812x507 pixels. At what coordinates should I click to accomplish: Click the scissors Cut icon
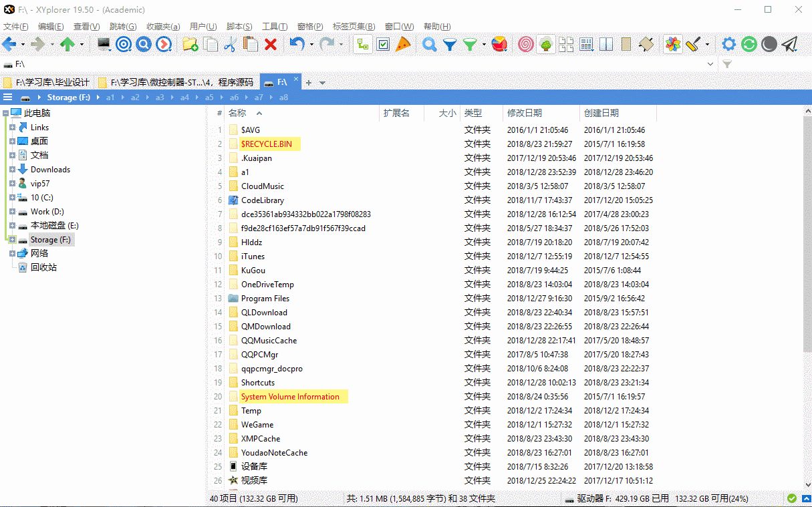(231, 45)
